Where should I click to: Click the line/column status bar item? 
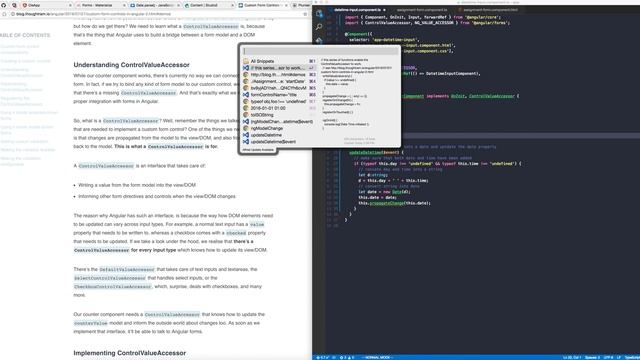[571, 358]
